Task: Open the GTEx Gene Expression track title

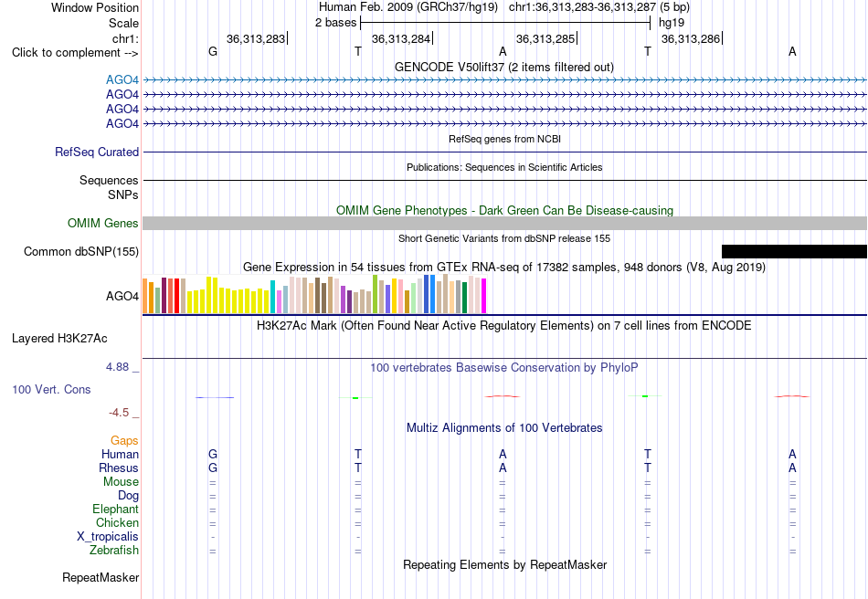Action: click(x=504, y=268)
